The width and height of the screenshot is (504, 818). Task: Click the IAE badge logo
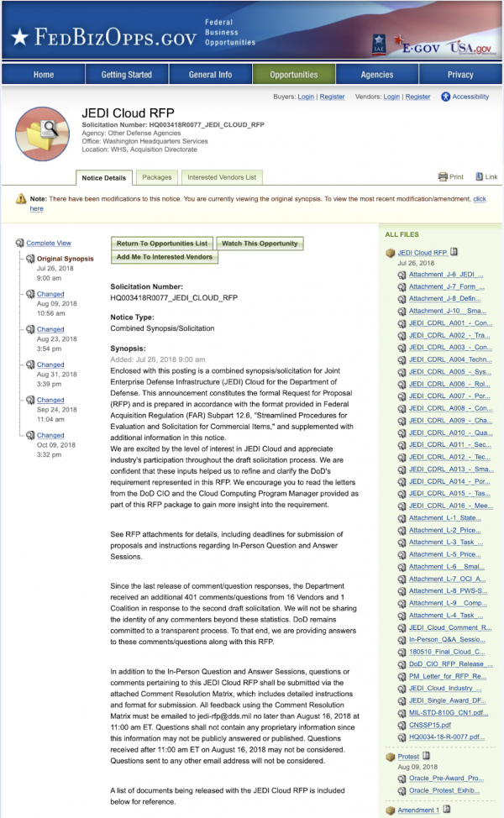[x=379, y=45]
